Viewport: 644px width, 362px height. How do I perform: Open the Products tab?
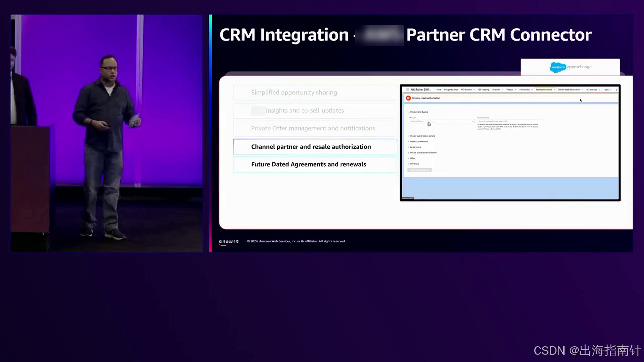pos(510,89)
